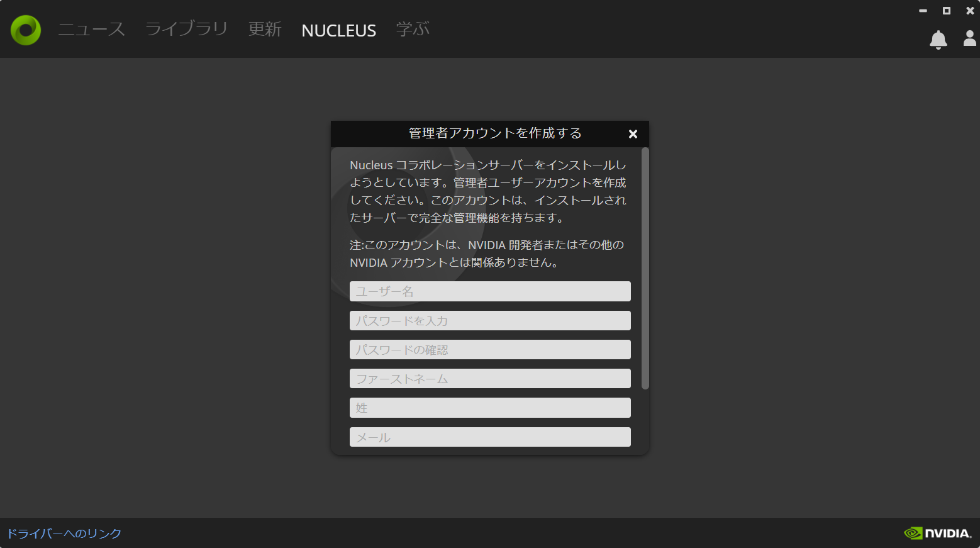The width and height of the screenshot is (980, 548).
Task: Open the ライブラリ section
Action: pyautogui.click(x=186, y=30)
